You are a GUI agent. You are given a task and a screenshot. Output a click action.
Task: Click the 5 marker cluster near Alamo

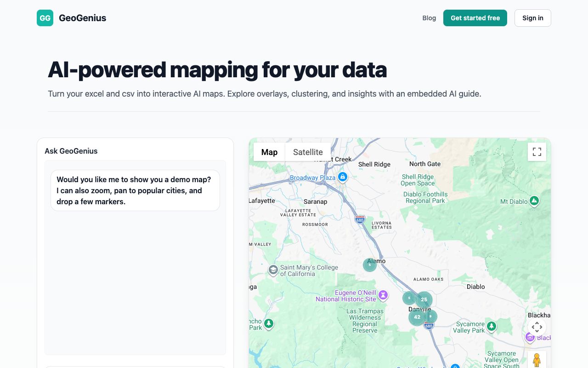370,264
